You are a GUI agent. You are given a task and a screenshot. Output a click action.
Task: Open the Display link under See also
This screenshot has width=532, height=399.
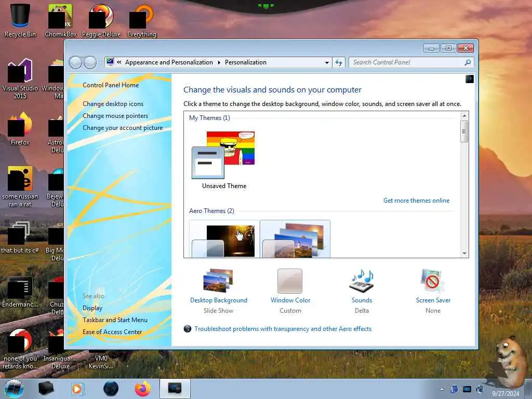pyautogui.click(x=92, y=308)
